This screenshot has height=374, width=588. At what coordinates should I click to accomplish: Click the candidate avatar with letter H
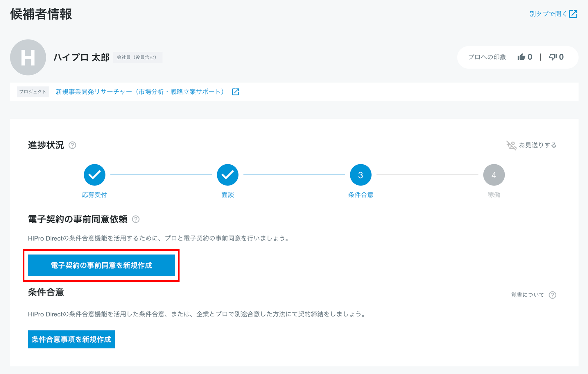28,57
